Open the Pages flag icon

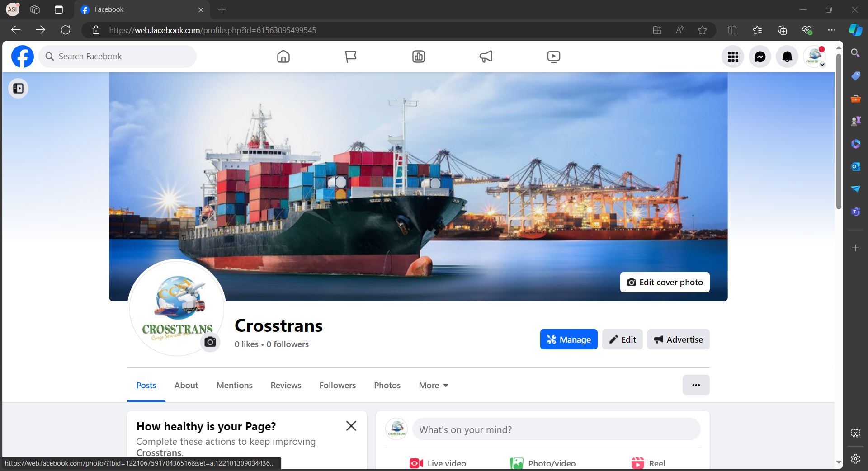(351, 57)
